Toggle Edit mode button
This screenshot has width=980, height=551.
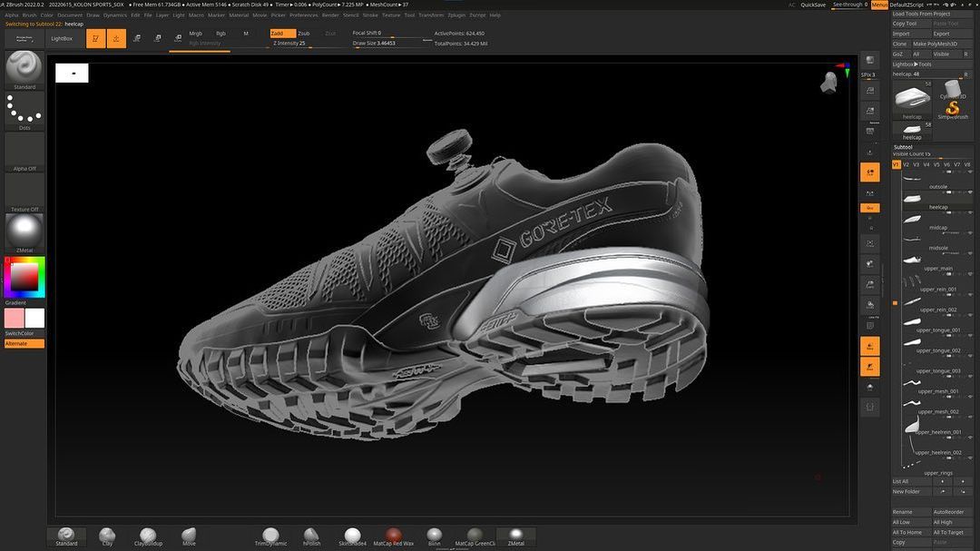[95, 39]
